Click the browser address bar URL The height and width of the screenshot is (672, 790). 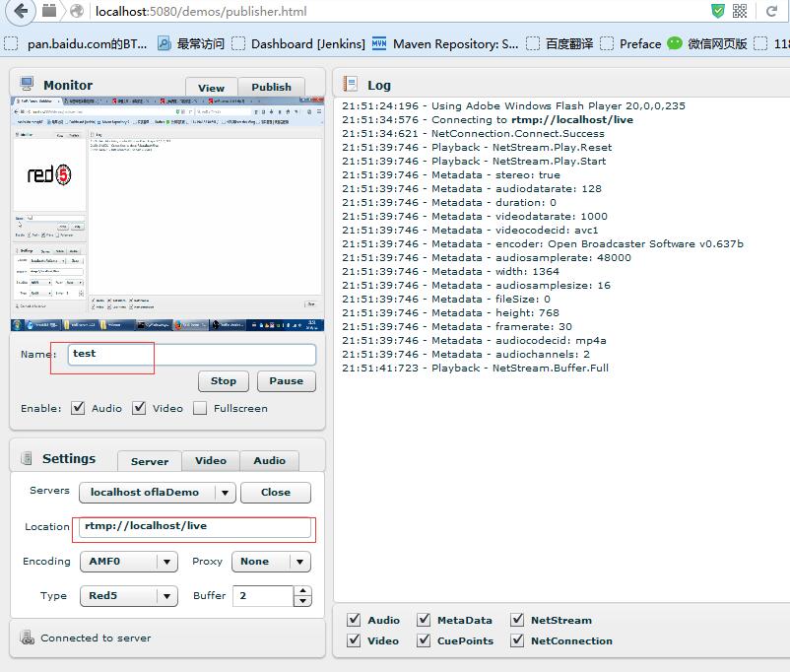(201, 11)
